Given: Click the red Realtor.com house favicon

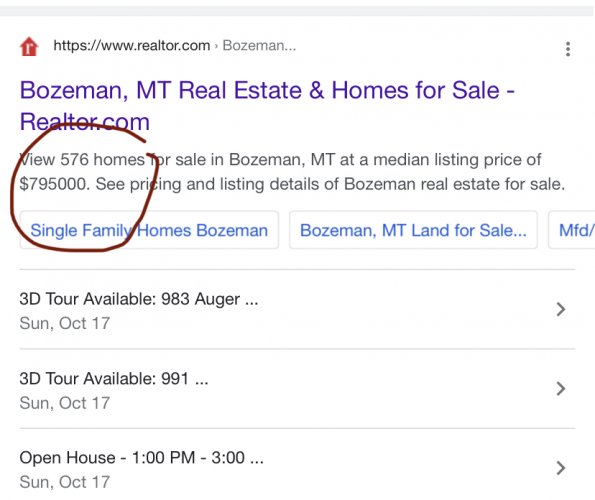Looking at the screenshot, I should tap(29, 47).
